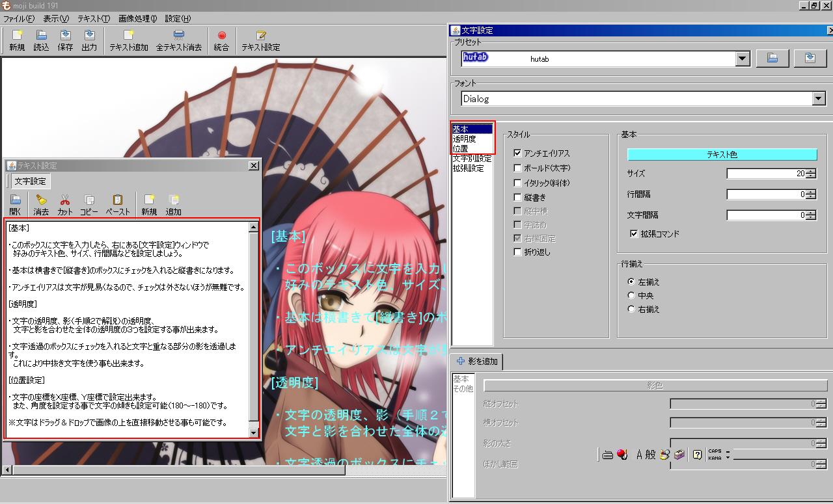The image size is (833, 504).
Task: Click the 文字間隔 spinner arrows
Action: coord(810,215)
